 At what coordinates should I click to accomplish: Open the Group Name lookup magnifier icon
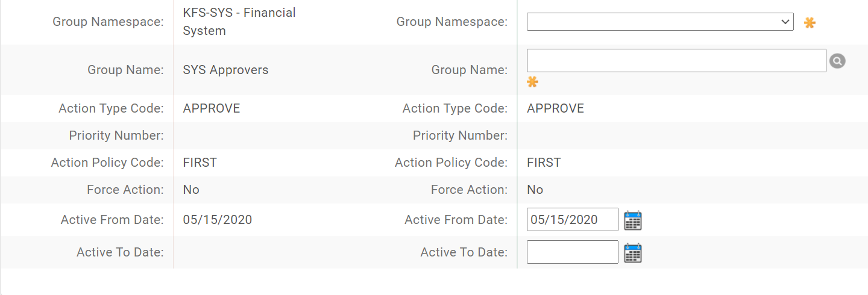click(x=837, y=61)
